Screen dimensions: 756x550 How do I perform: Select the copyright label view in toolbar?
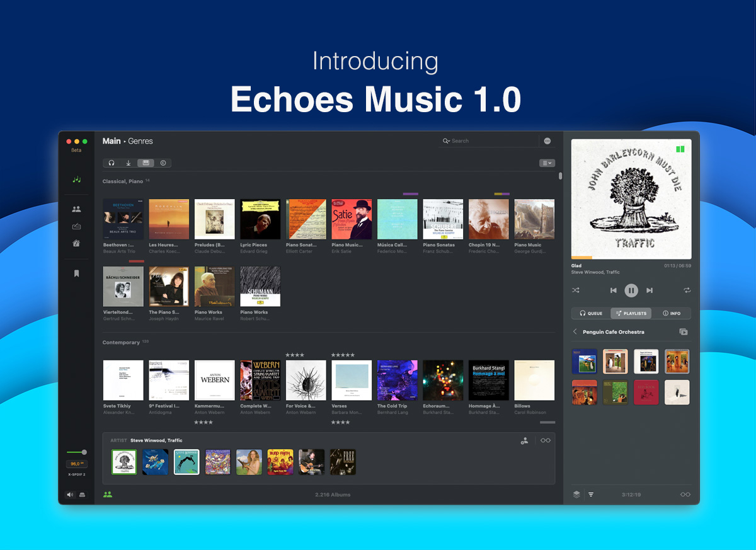(163, 163)
